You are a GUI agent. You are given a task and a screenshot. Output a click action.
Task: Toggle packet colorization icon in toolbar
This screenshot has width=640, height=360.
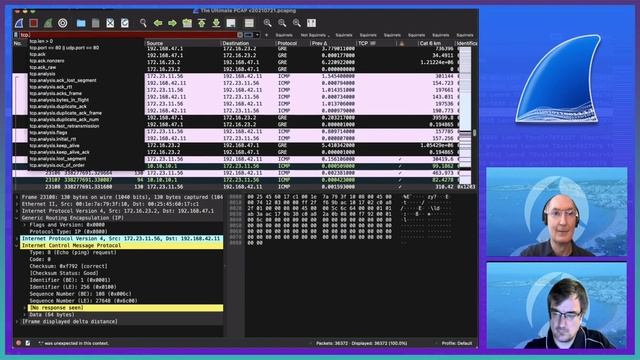pos(249,23)
